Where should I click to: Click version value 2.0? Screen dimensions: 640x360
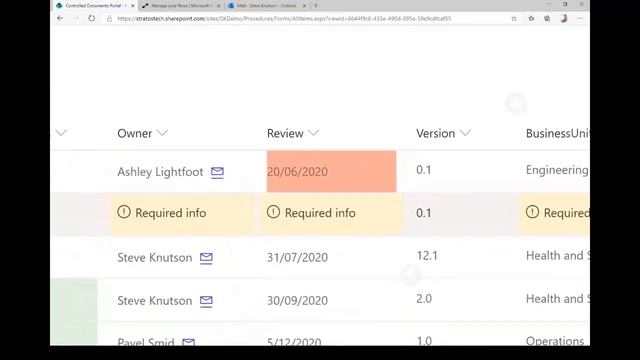(424, 299)
